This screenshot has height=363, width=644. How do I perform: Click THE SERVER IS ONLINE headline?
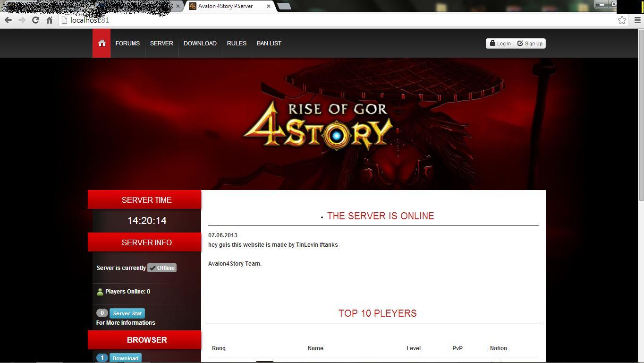point(381,216)
